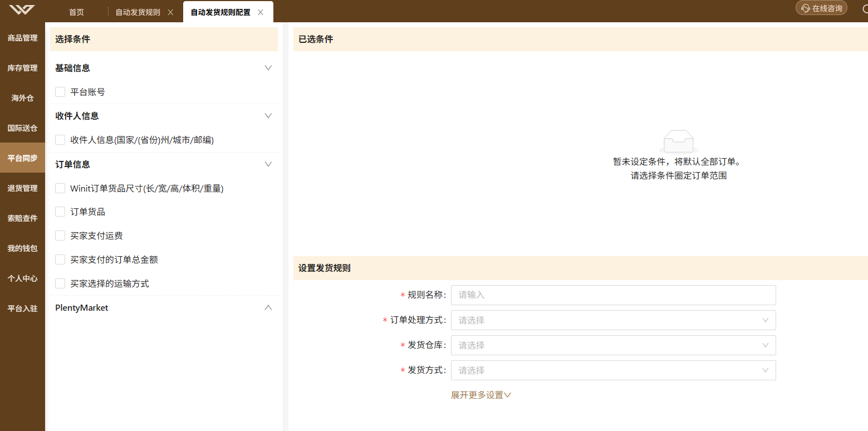Open 海外仓 in sidebar
The image size is (868, 431).
pos(22,98)
